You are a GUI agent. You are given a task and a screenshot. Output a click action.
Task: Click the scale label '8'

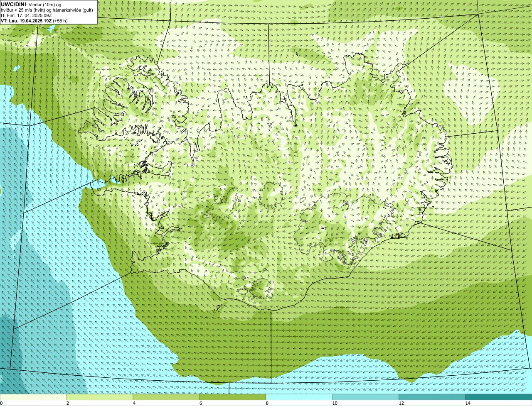tap(267, 403)
